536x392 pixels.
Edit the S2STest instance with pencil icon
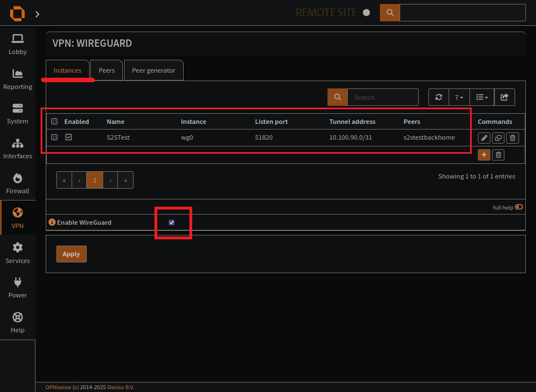click(484, 138)
